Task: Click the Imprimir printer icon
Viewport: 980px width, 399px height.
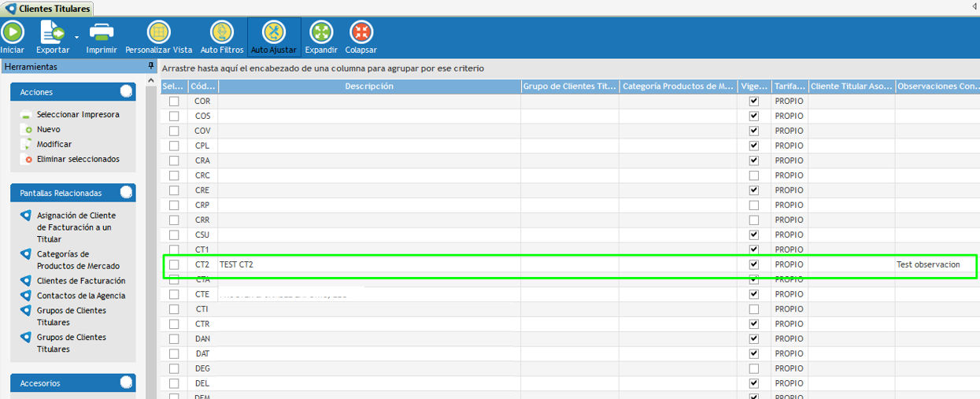Action: click(x=102, y=32)
